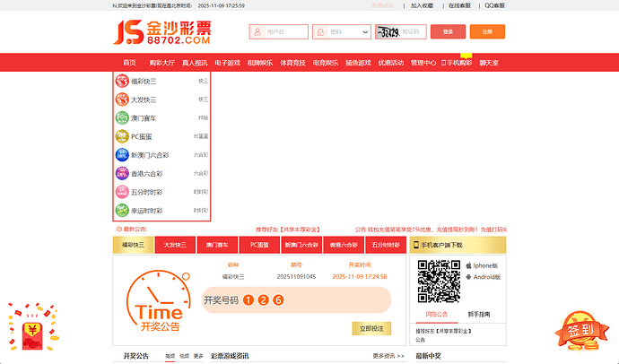Click the 福彩快三 lottery icon in sidebar
619x364 pixels.
(x=122, y=81)
